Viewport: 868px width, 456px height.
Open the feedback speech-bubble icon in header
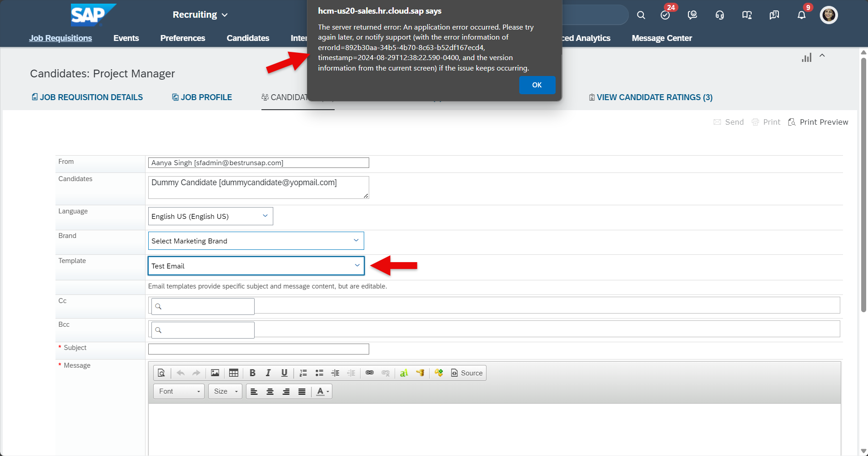(x=774, y=15)
